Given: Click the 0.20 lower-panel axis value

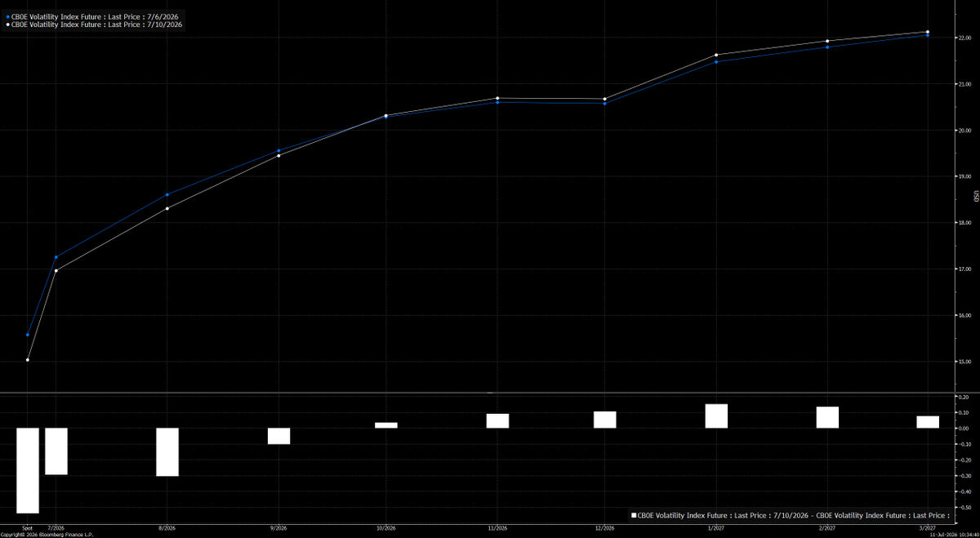Looking at the screenshot, I should (964, 397).
